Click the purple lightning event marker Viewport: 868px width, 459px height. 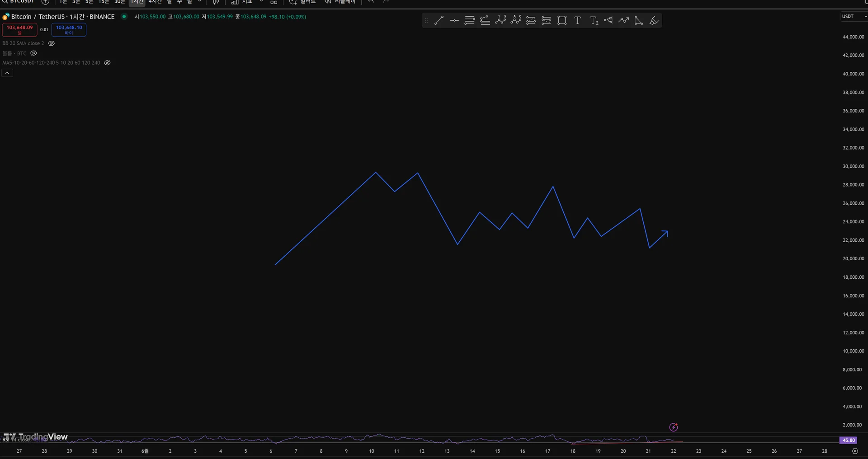coord(674,427)
